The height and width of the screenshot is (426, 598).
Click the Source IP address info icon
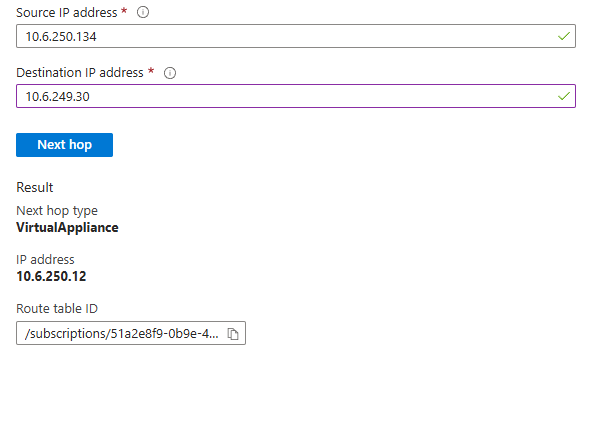[x=143, y=13]
